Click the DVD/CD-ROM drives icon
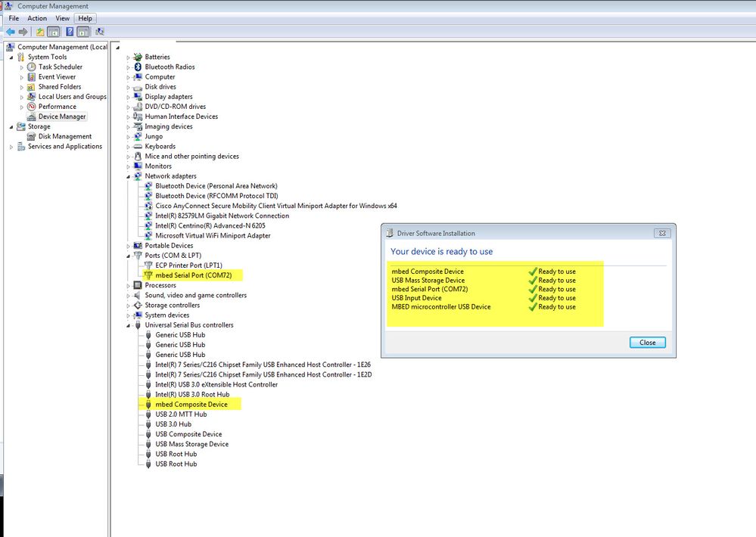756x537 pixels. [x=138, y=107]
